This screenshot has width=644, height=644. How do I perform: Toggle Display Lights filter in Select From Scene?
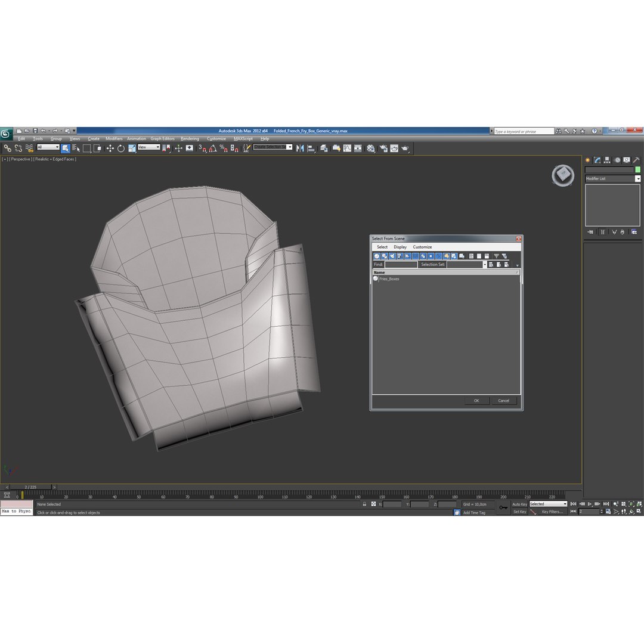pyautogui.click(x=392, y=256)
